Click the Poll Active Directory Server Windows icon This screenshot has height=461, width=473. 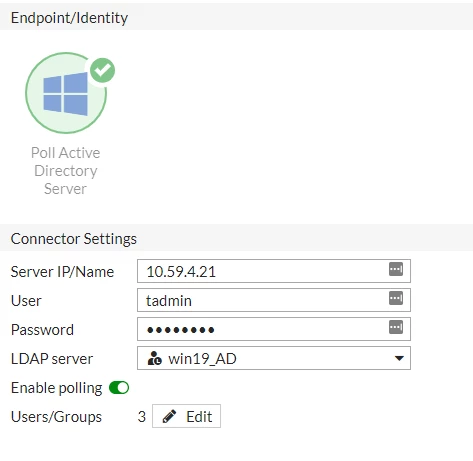click(x=66, y=93)
